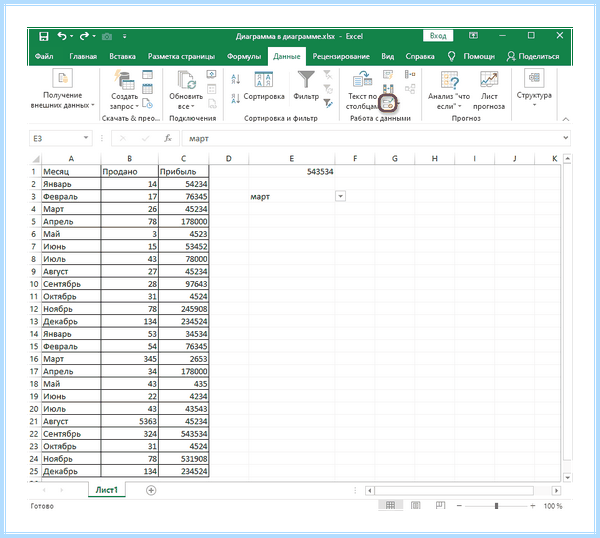Switch to Page Break Preview
The image size is (600, 538).
coord(440,506)
